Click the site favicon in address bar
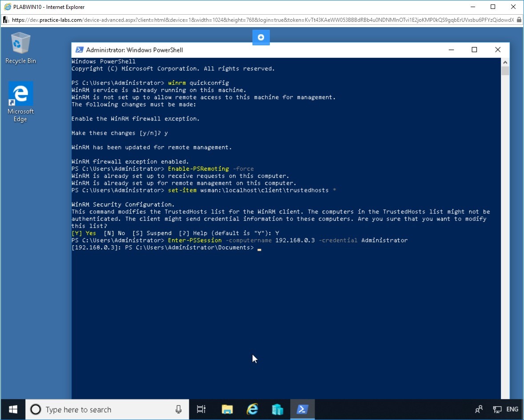This screenshot has height=420, width=524. coord(6,20)
